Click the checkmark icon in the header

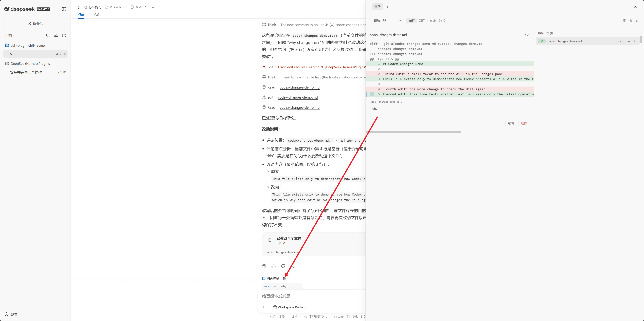tap(153, 7)
